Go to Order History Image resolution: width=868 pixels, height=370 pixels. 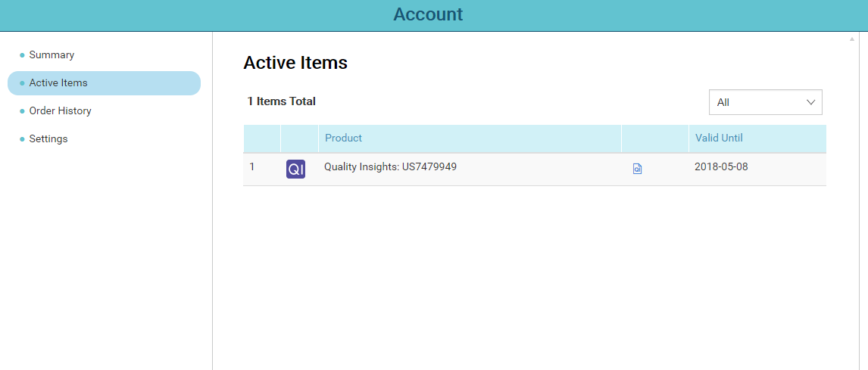[60, 110]
